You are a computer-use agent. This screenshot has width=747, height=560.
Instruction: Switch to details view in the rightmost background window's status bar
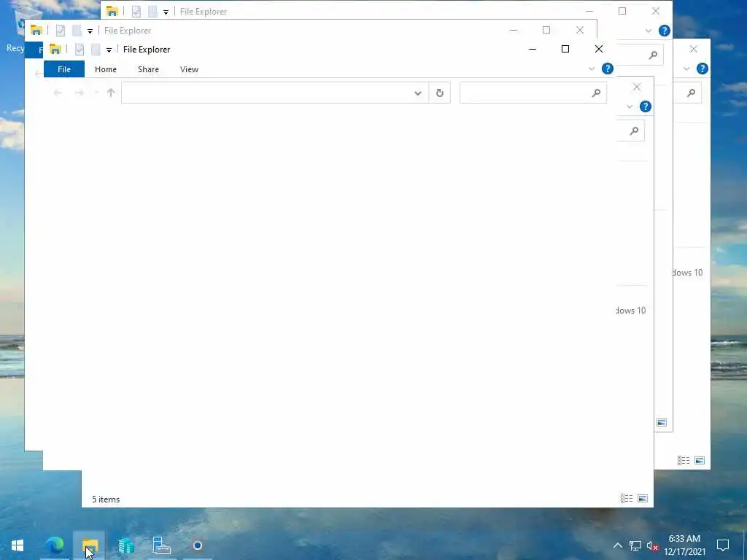tap(684, 461)
